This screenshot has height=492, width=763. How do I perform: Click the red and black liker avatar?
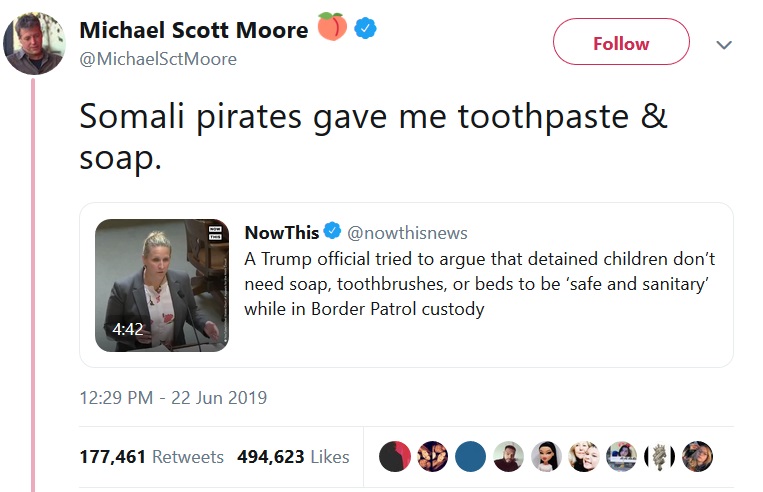pyautogui.click(x=395, y=456)
